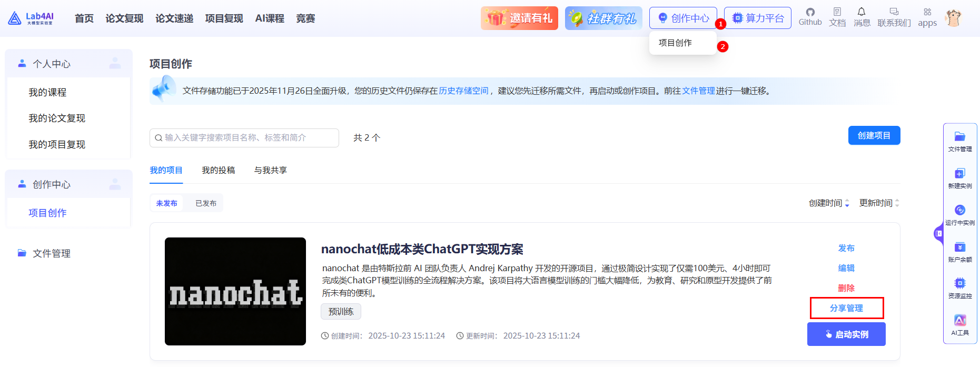Expand the 创作中心 sidebar section
Screen dimensions: 980x367
68,184
